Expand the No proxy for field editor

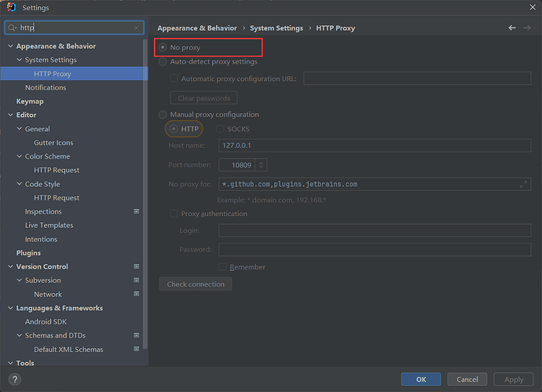[x=523, y=185]
